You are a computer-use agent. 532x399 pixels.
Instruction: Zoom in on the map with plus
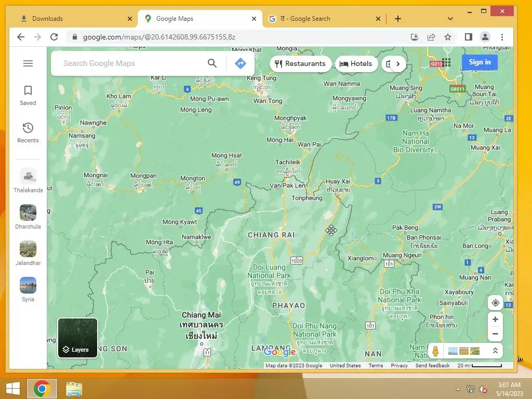click(495, 320)
